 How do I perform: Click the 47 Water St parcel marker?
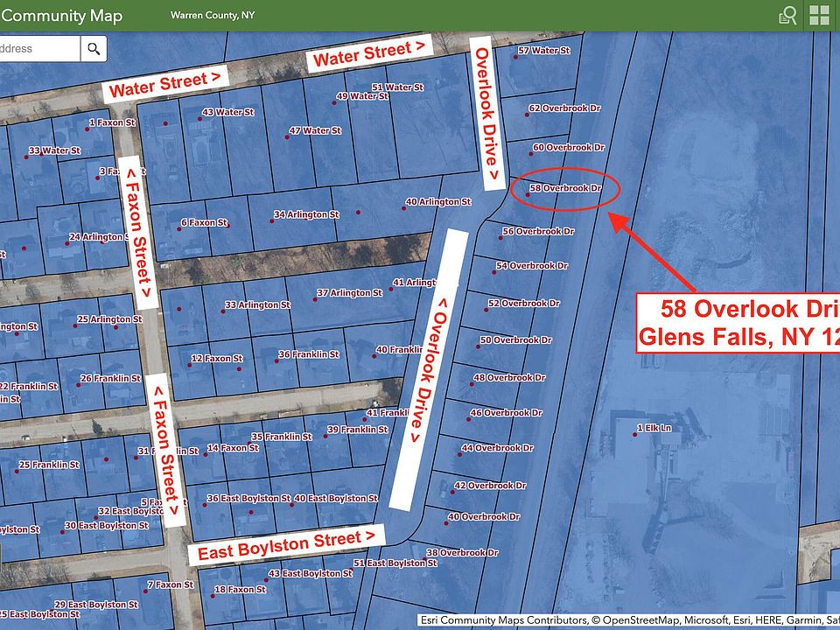[287, 136]
